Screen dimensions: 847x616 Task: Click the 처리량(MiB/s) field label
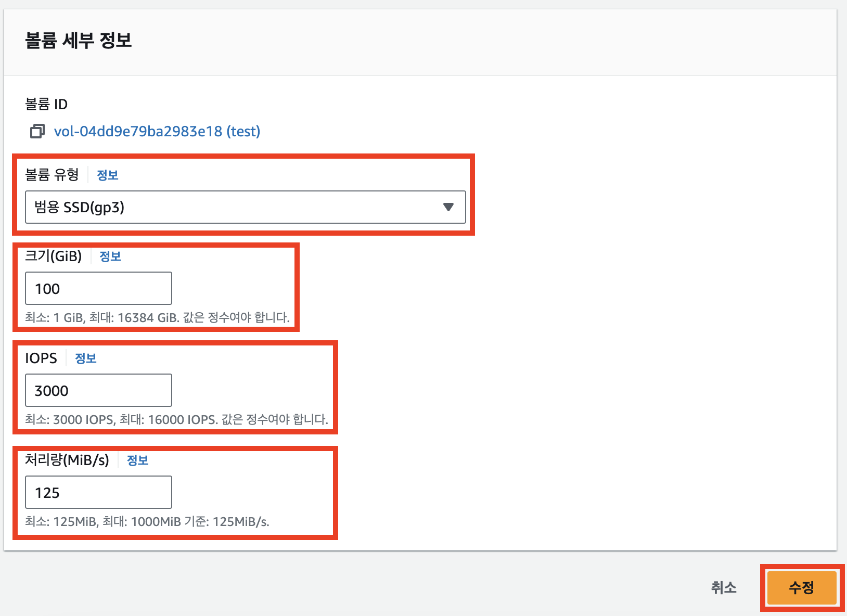click(67, 460)
